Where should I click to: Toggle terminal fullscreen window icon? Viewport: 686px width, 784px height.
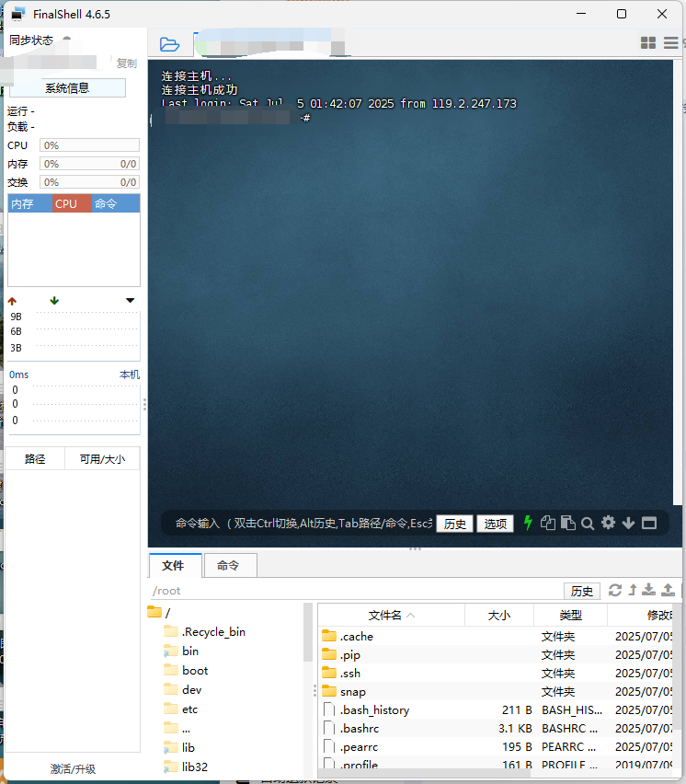649,524
